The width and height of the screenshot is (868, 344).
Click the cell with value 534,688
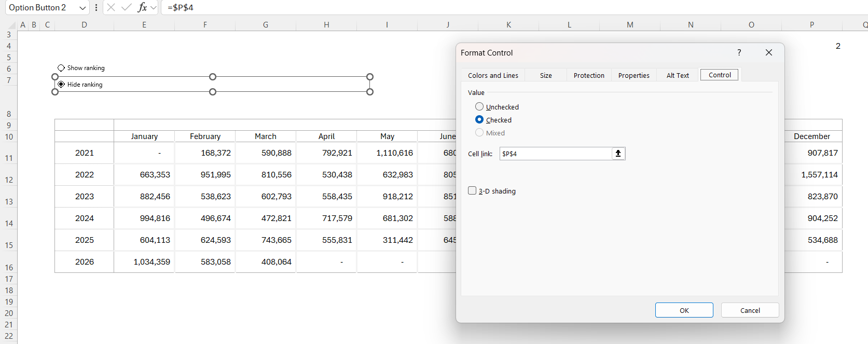[813, 240]
